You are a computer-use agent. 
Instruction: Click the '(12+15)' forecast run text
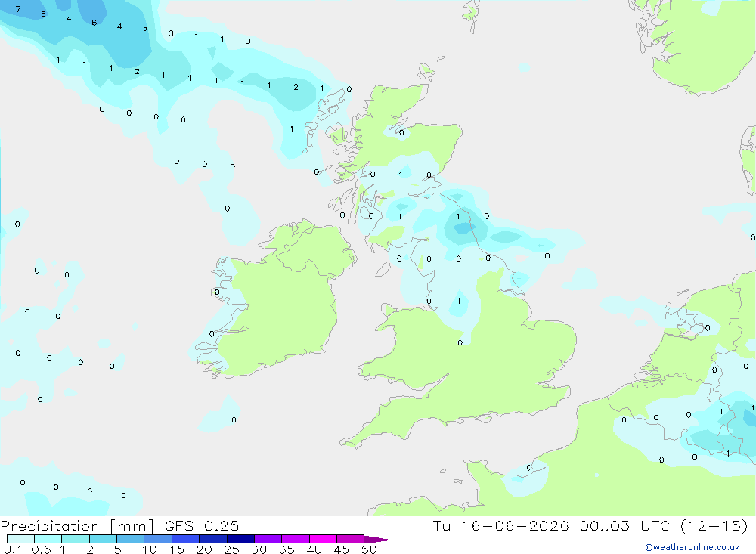(714, 525)
